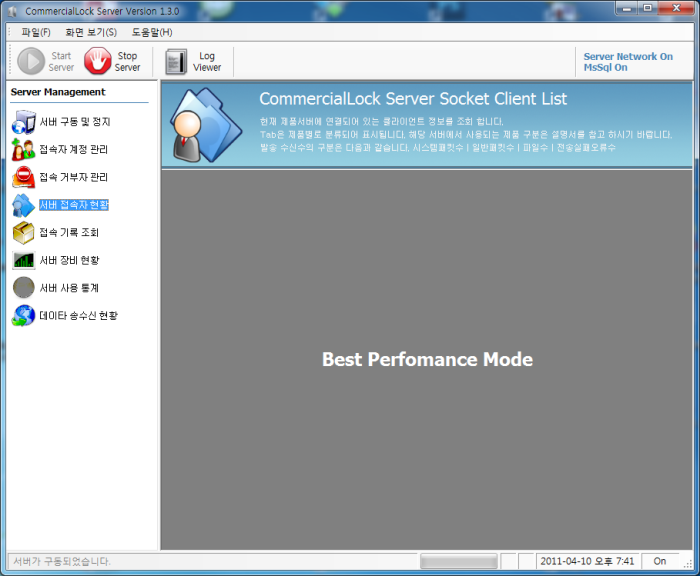Click the 접속 기록 조회 box icon
This screenshot has width=700, height=576.
(23, 233)
